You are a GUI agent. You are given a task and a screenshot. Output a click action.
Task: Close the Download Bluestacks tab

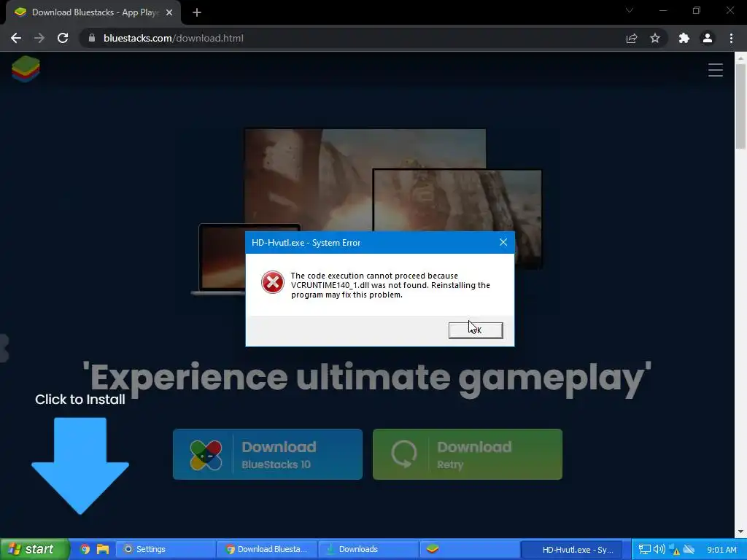coord(169,13)
